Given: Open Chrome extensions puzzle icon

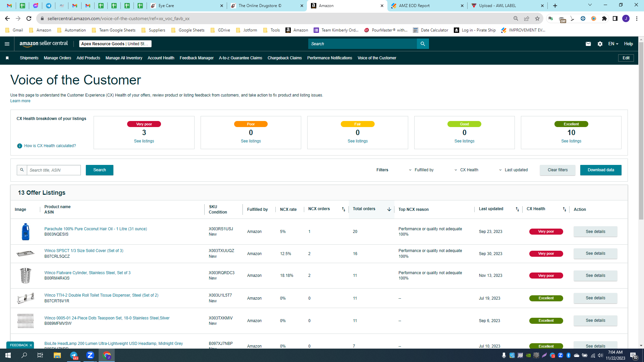Looking at the screenshot, I should [604, 18].
